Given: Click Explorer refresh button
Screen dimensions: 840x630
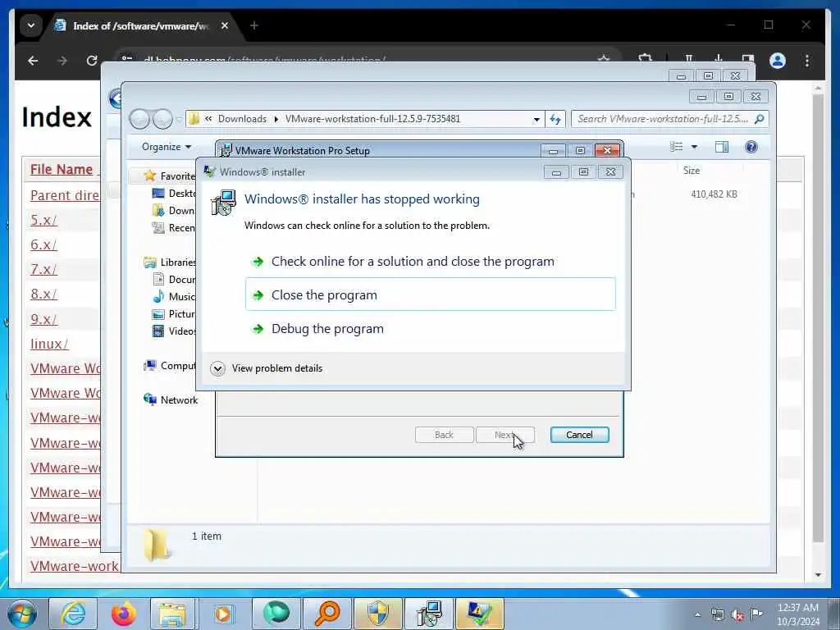Looking at the screenshot, I should pyautogui.click(x=555, y=119).
